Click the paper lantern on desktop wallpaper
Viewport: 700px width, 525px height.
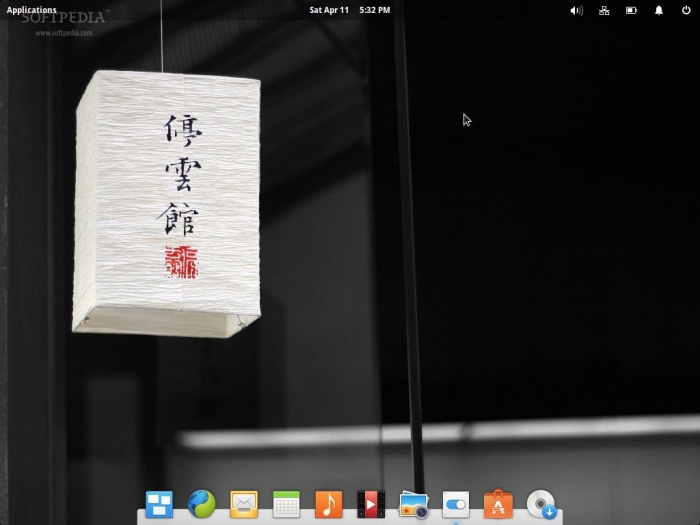(x=165, y=200)
